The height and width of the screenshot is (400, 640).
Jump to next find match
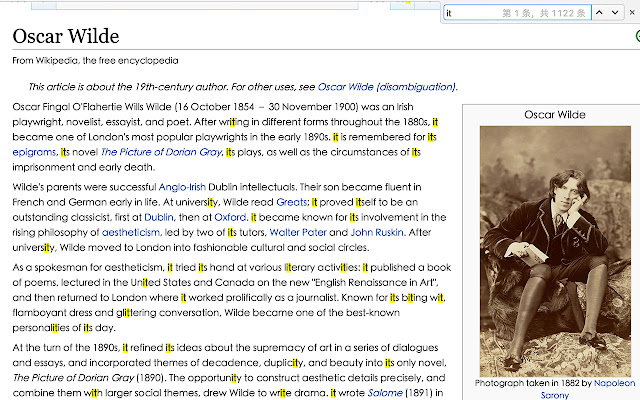point(616,13)
